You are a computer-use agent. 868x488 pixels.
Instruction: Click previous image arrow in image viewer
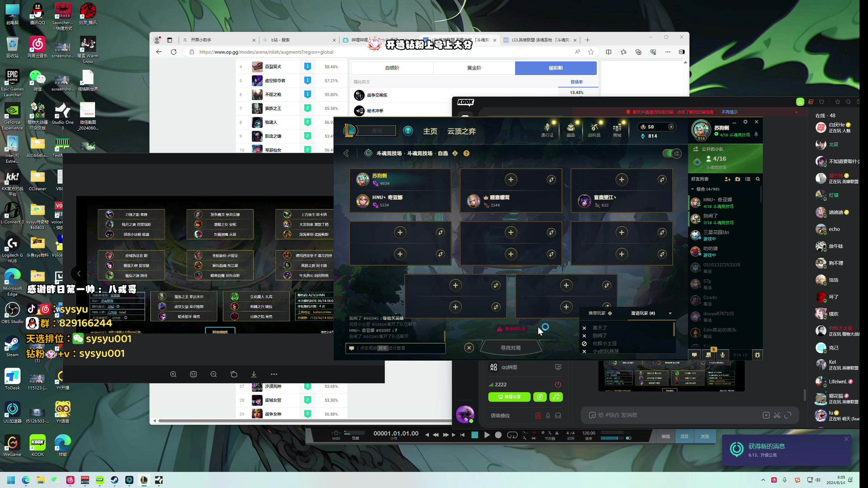coord(79,273)
